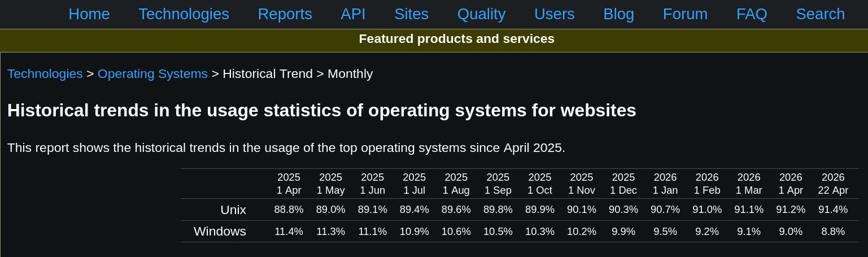Click Windows 11.4% value cell
The image size is (868, 257).
(x=289, y=231)
